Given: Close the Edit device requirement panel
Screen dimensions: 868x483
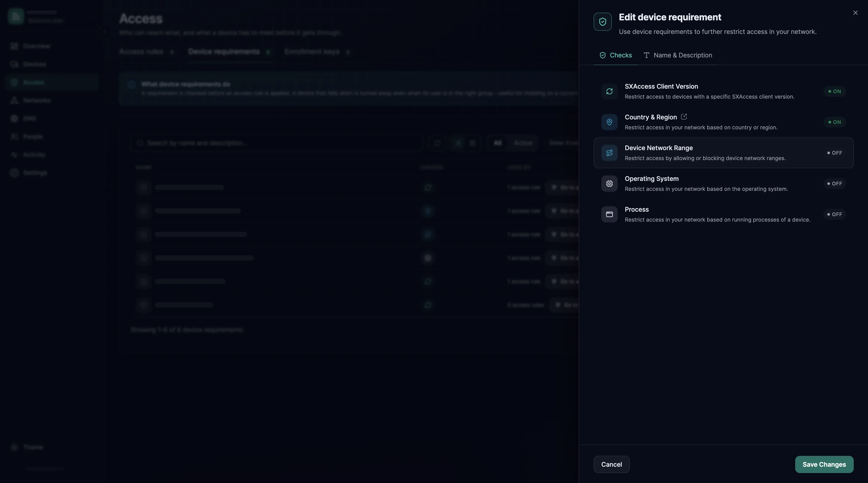Looking at the screenshot, I should coord(855,13).
